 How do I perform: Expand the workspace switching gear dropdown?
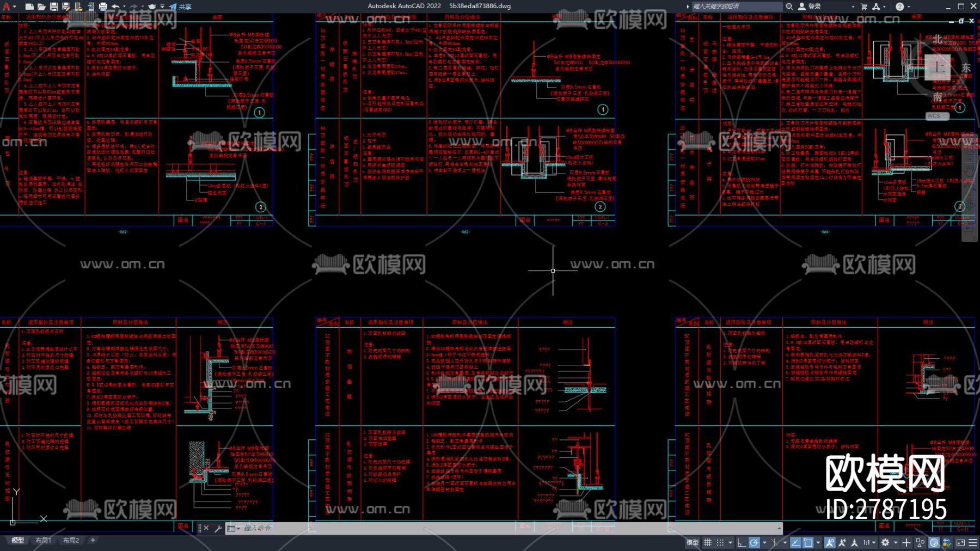click(889, 542)
